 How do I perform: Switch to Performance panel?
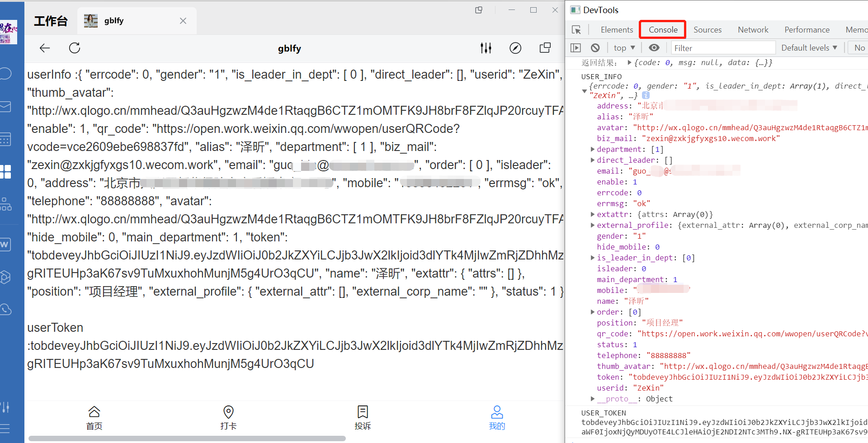pyautogui.click(x=807, y=30)
